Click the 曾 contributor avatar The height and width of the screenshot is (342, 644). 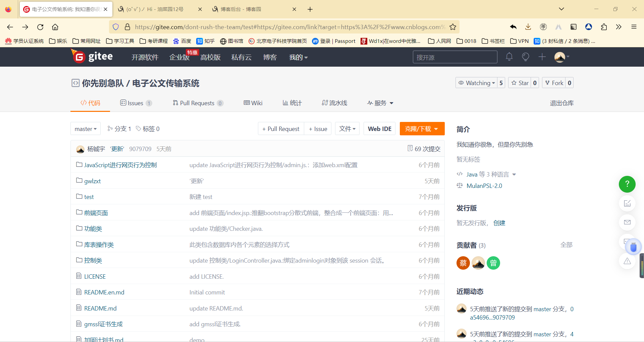pyautogui.click(x=493, y=263)
